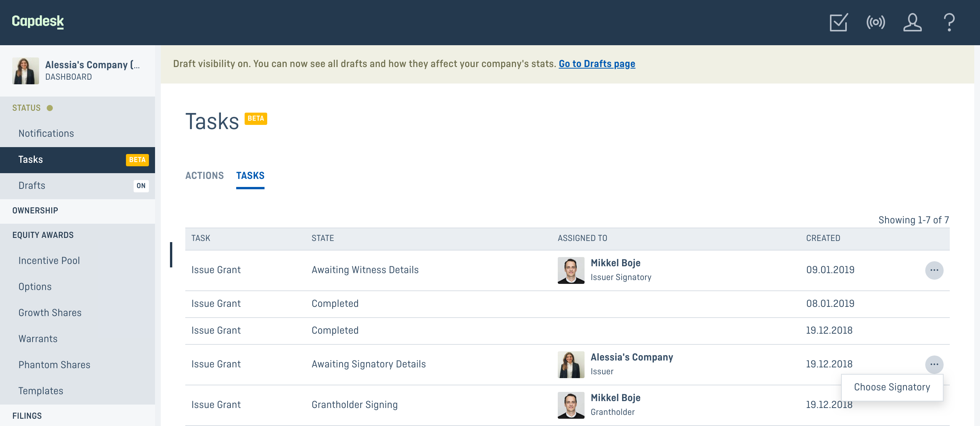Open actions menu for Awaiting Witness Details row
The height and width of the screenshot is (426, 980).
coord(934,270)
